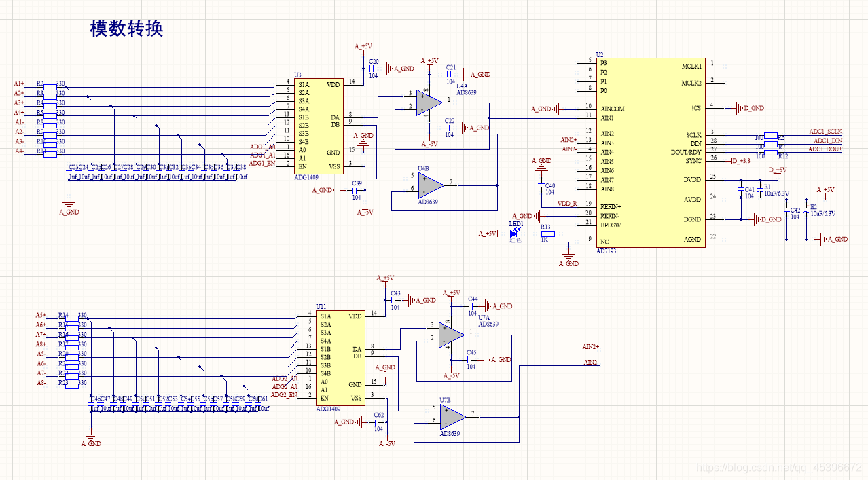The image size is (868, 480).
Task: Select capacitor C22 below U4A
Action: [x=448, y=127]
